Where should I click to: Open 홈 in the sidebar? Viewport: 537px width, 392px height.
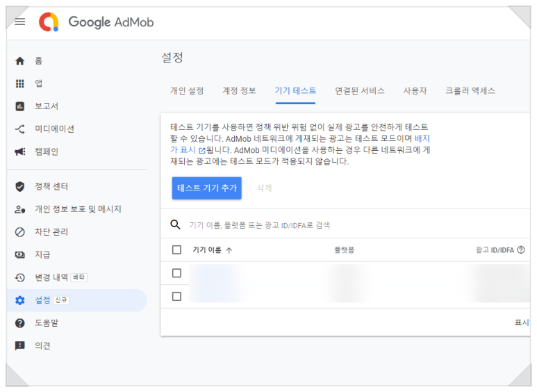[38, 61]
